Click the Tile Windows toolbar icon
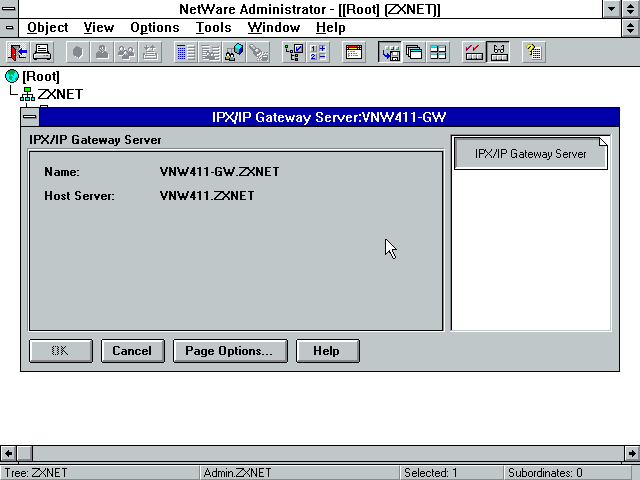 438,52
